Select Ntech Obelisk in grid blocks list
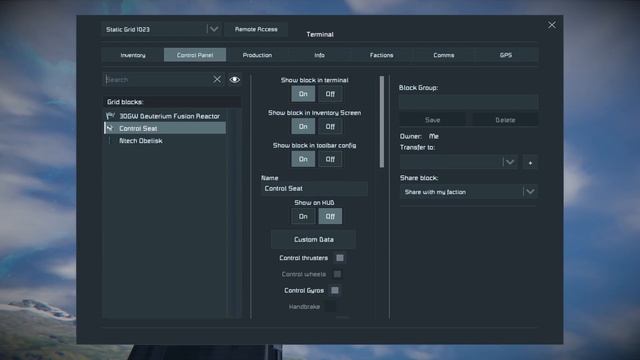 coord(165,140)
